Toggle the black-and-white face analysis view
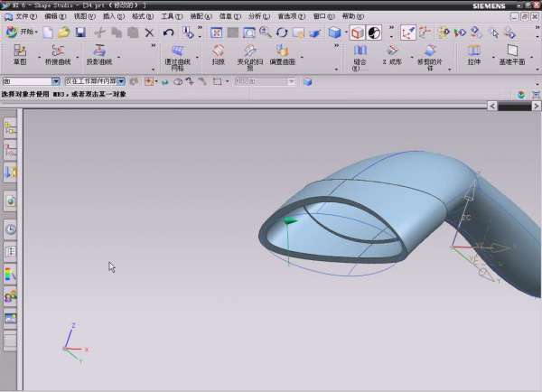Viewport: 542px width, 392px height. (x=374, y=32)
